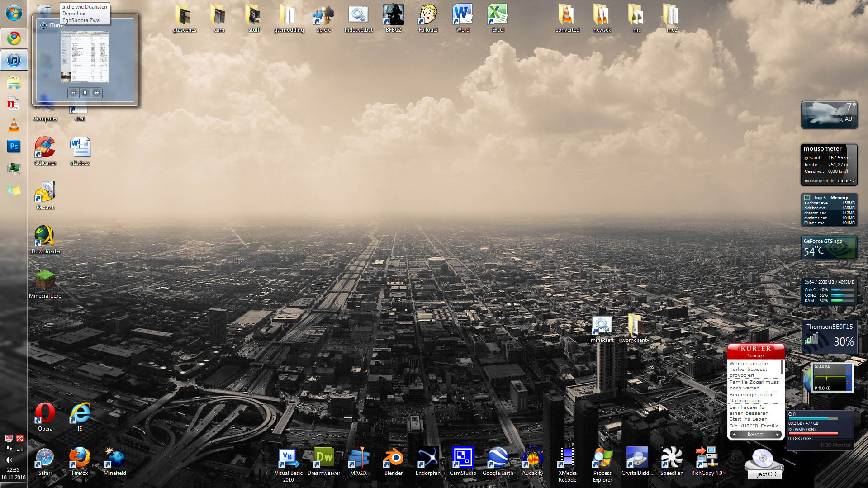
Task: Open headline 'Warum uns die Türkei bewusst provoziert'
Action: point(749,369)
